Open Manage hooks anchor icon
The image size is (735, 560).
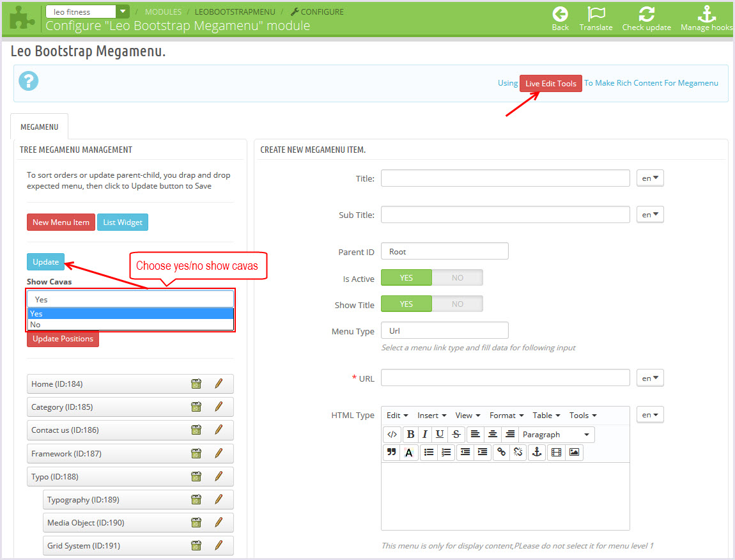click(x=706, y=14)
